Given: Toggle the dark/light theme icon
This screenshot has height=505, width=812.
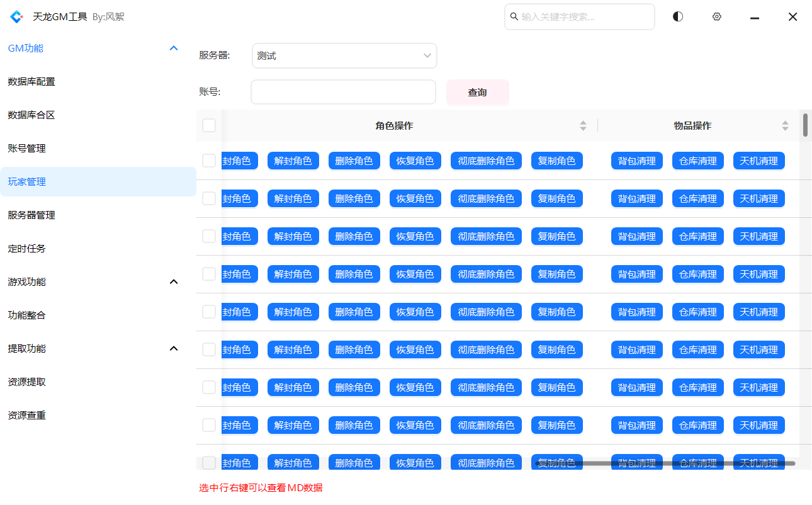Looking at the screenshot, I should (x=677, y=17).
